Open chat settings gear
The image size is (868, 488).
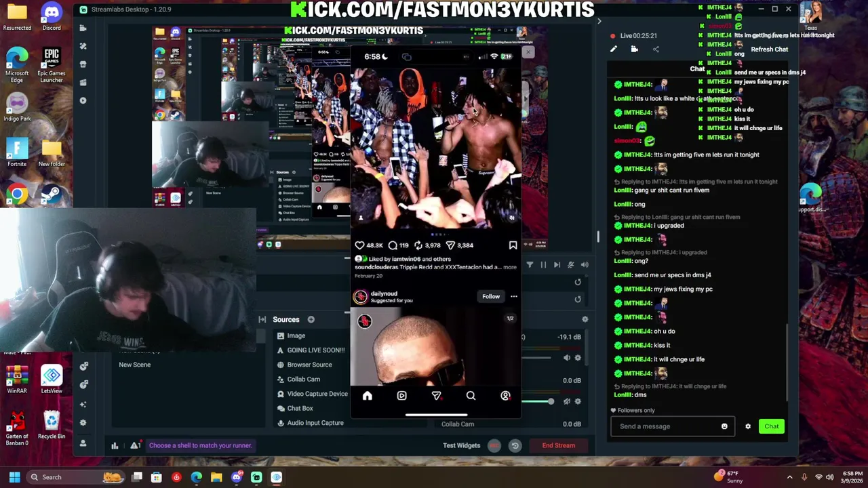[748, 426]
